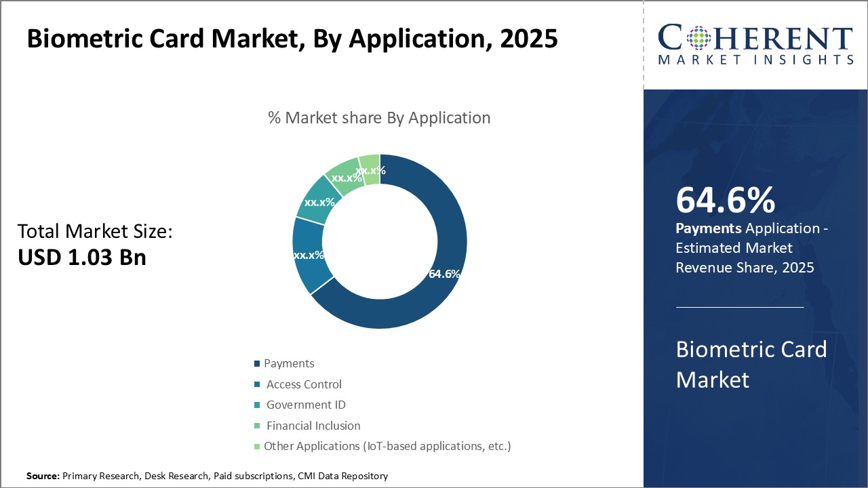
Task: Toggle the Government ID legend entry
Action: click(304, 405)
